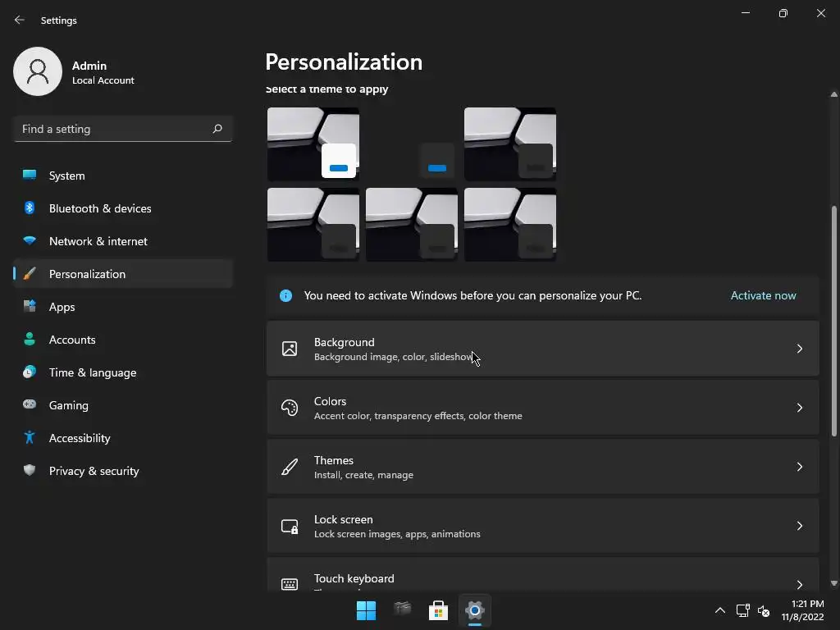Open Privacy & security category
840x630 pixels.
[123, 471]
